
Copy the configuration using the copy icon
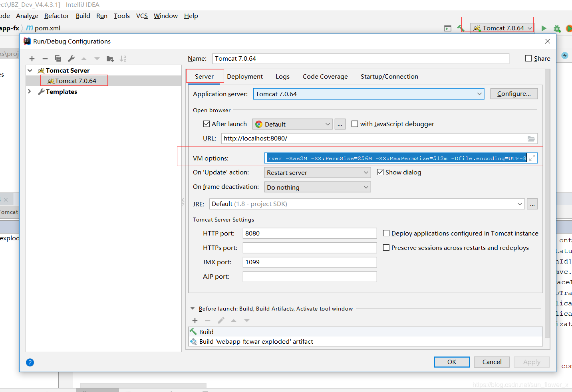point(58,59)
